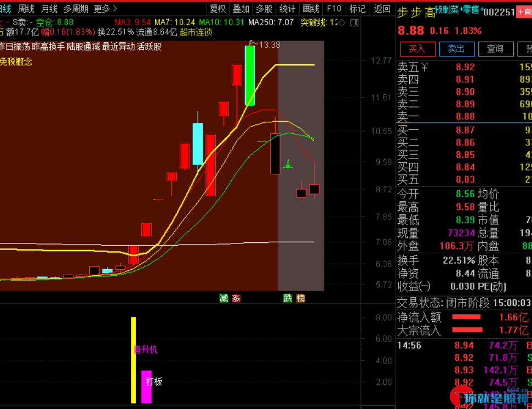Open the 统计 statistics tool
The height and width of the screenshot is (409, 532).
288,9
